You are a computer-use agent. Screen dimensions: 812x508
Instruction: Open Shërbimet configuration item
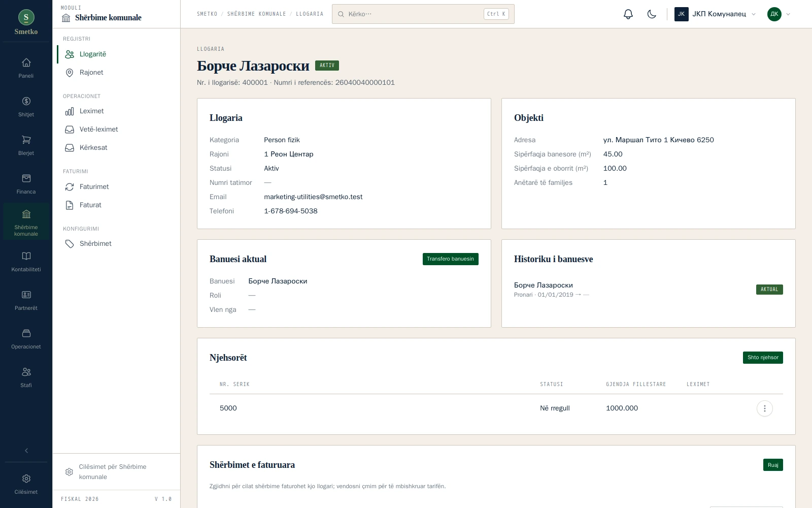116,244
